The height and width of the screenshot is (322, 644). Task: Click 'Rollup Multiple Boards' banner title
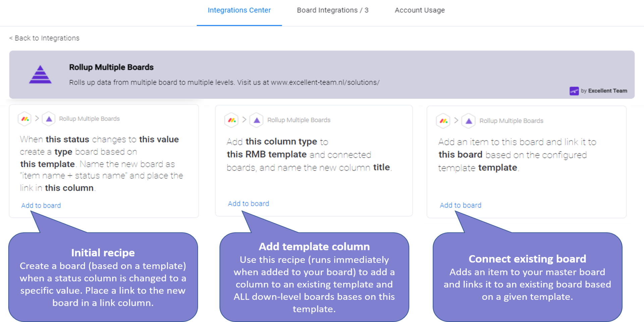[111, 67]
